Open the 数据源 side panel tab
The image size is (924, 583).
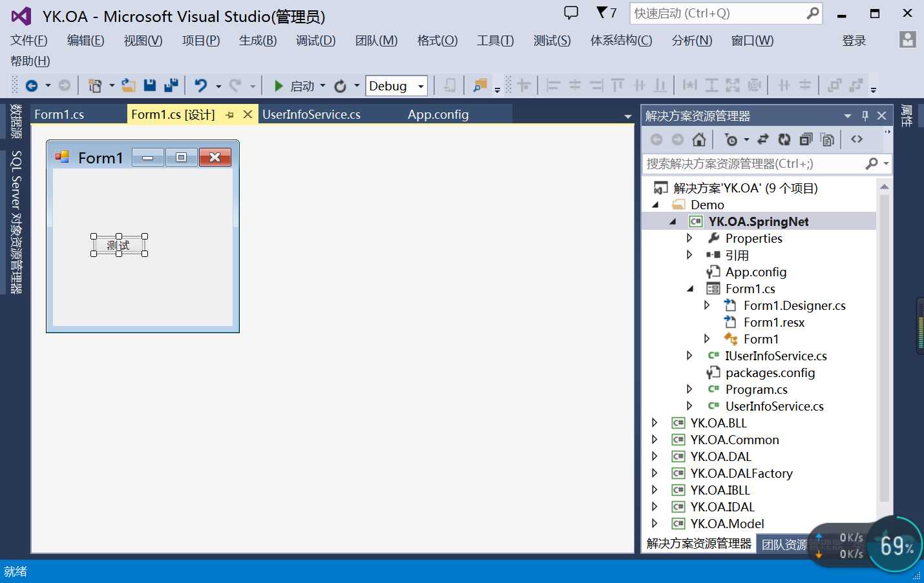tap(16, 121)
